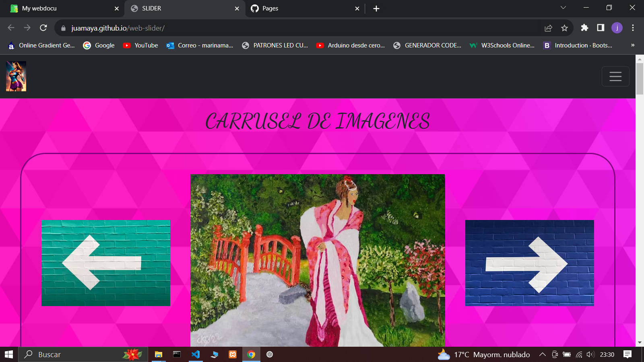
Task: Open Introduction Bootstrap bookmark
Action: coord(578,45)
